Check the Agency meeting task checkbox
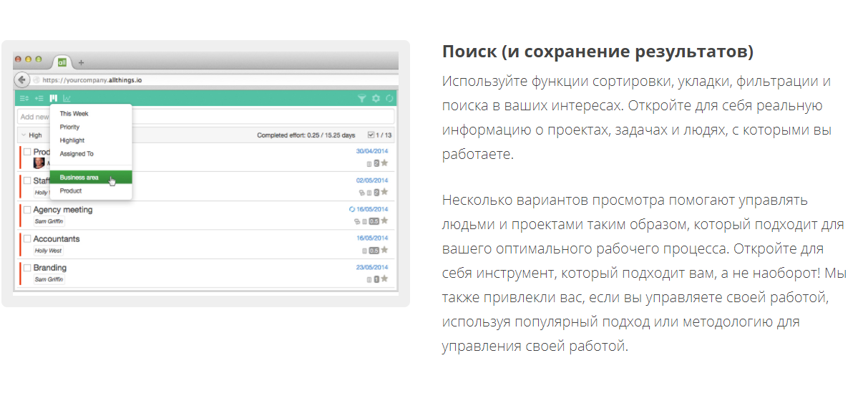Screen dimensions: 868x406 pyautogui.click(x=27, y=210)
